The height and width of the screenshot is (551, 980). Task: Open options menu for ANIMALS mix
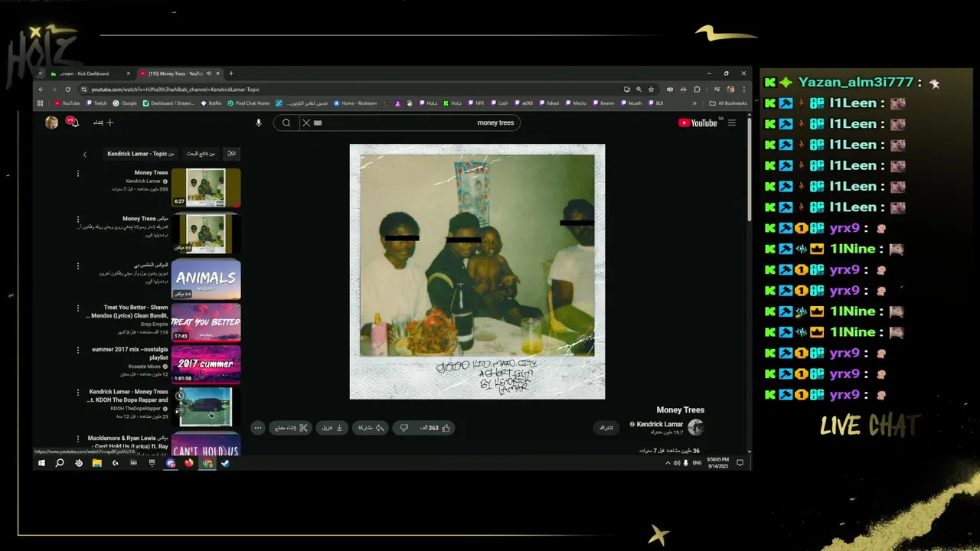[x=77, y=266]
